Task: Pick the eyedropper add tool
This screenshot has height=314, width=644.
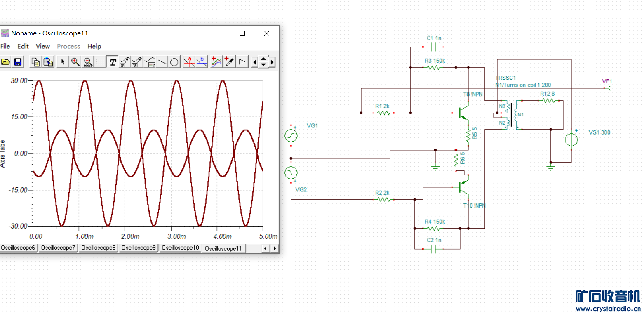Action: pyautogui.click(x=229, y=62)
